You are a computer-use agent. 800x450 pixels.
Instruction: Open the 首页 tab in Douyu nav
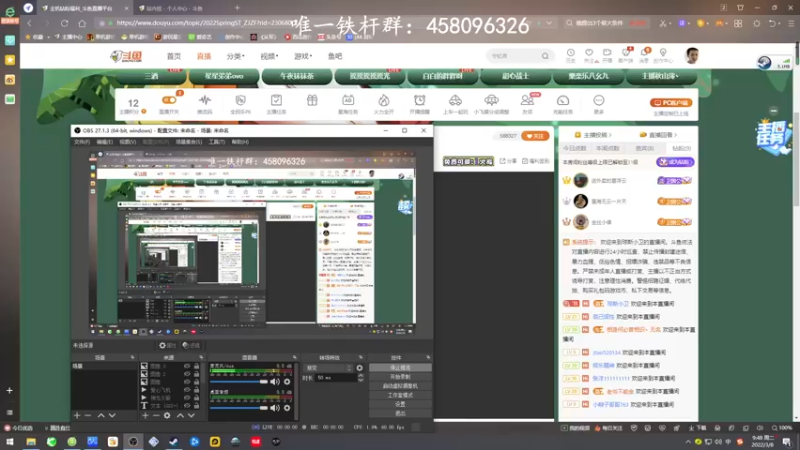tap(174, 56)
